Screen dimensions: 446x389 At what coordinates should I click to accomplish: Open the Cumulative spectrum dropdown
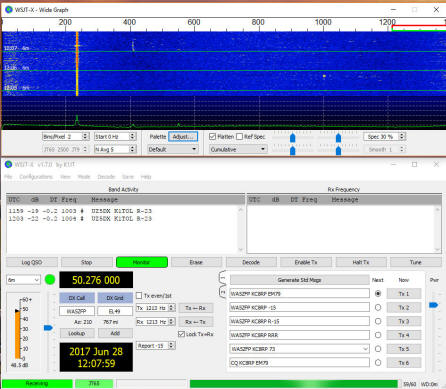[x=238, y=149]
